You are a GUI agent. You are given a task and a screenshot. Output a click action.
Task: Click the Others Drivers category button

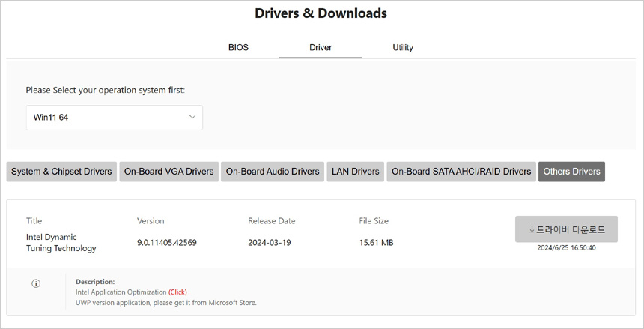pyautogui.click(x=571, y=172)
